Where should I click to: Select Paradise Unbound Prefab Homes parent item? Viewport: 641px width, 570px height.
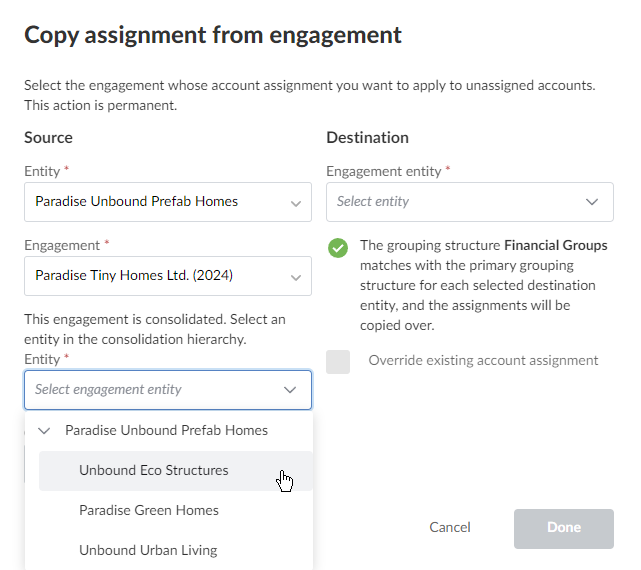pyautogui.click(x=167, y=431)
